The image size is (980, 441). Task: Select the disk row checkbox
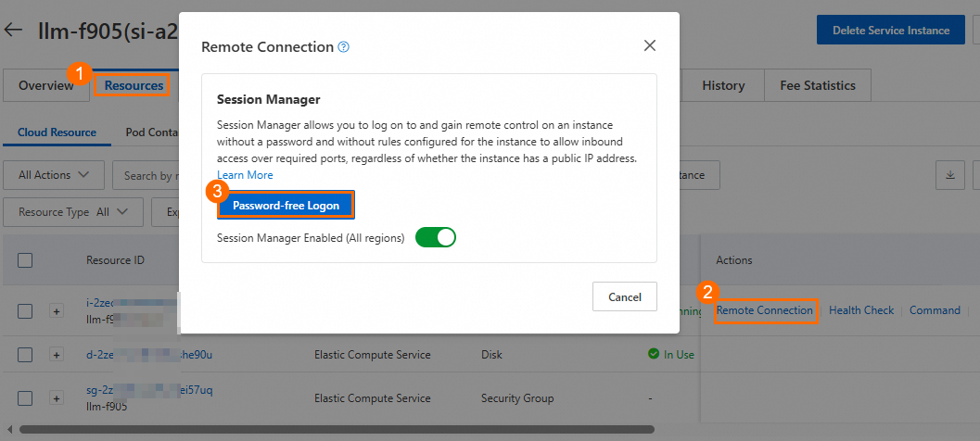tap(25, 355)
